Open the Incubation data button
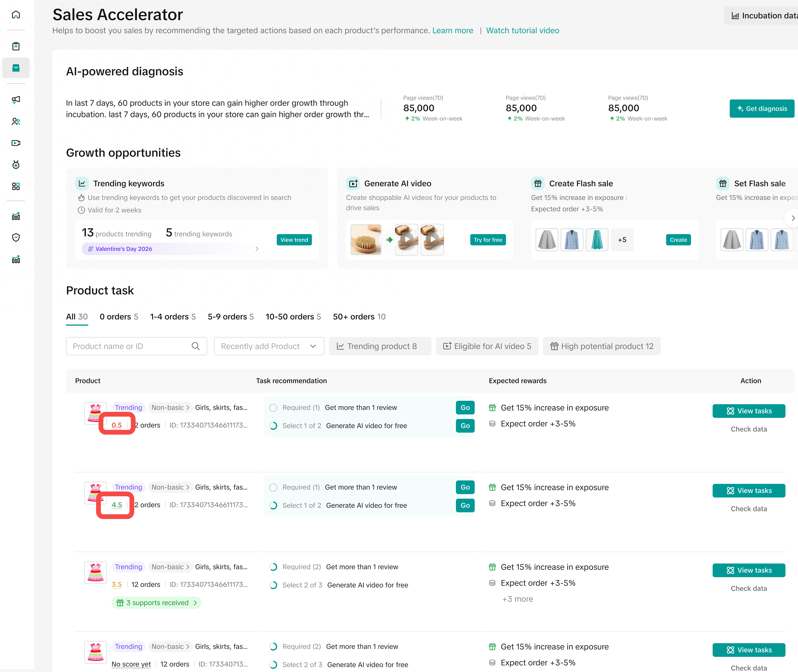798x672 pixels. (x=761, y=16)
